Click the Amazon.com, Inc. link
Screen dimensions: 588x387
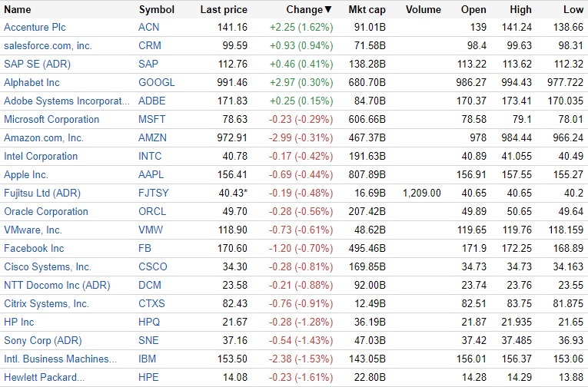[44, 137]
